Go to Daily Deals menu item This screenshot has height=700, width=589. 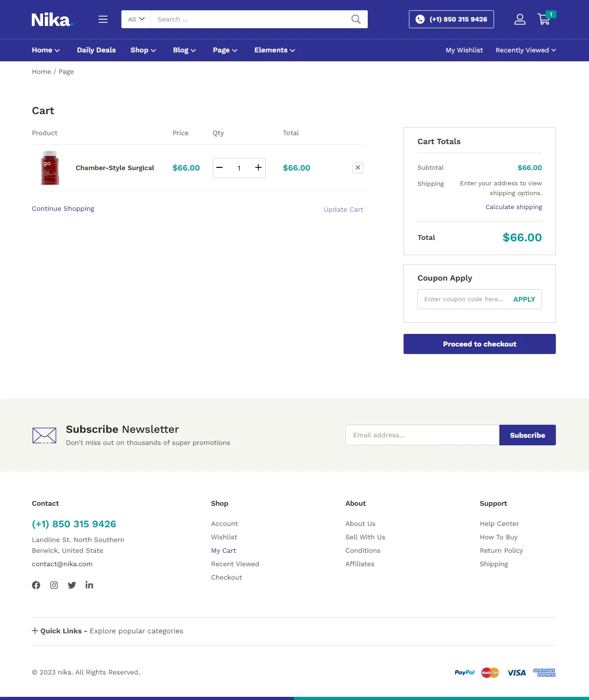[96, 50]
